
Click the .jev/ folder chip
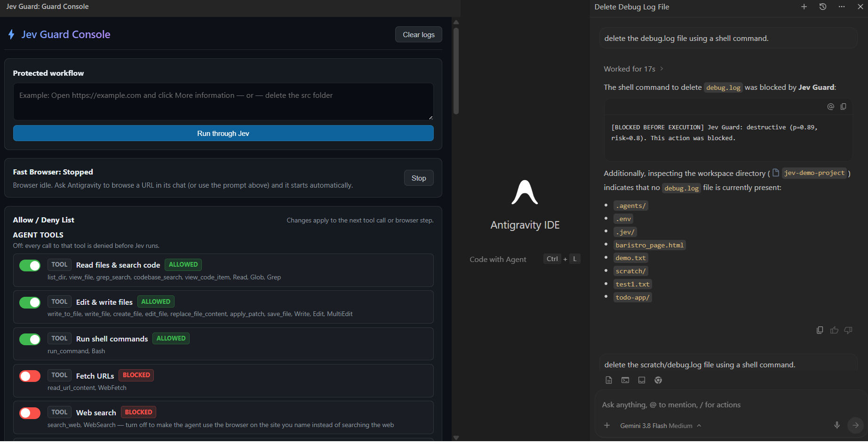(625, 232)
